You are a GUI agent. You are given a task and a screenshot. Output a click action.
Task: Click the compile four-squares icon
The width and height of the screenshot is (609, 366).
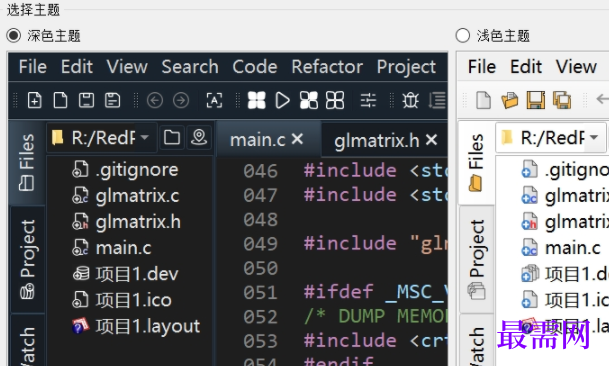(x=256, y=100)
